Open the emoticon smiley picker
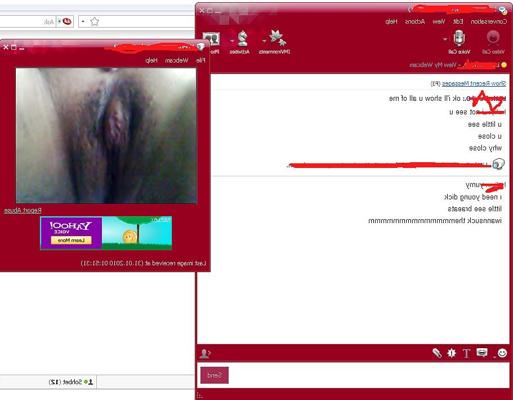This screenshot has width=513, height=400. pyautogui.click(x=502, y=353)
